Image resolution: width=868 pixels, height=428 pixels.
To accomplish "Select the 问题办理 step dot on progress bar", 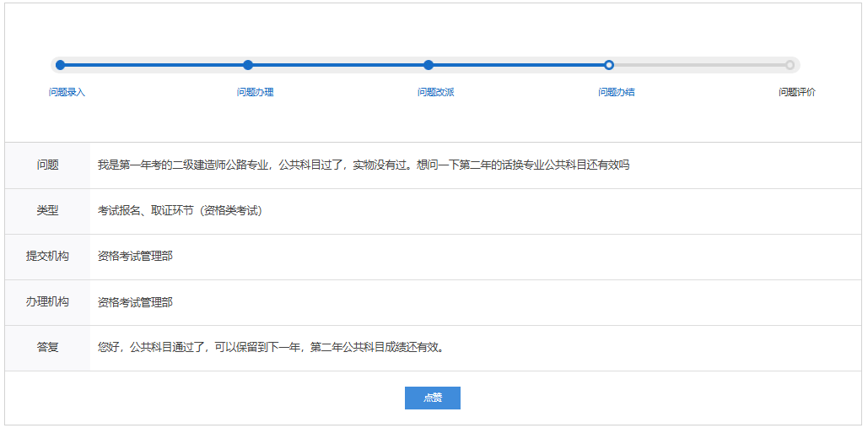I will pos(248,65).
